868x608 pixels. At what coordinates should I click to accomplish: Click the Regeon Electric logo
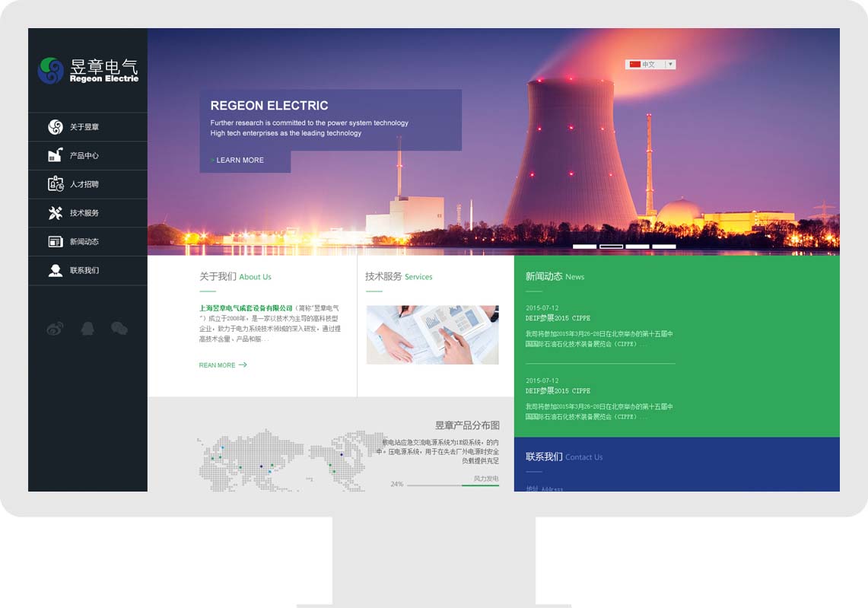pos(88,70)
